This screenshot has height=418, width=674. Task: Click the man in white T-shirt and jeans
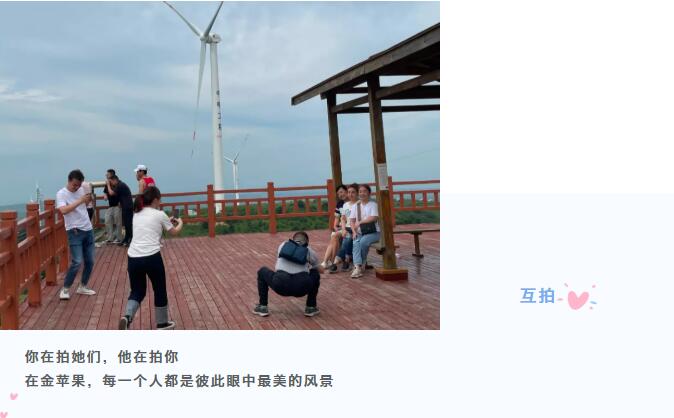click(x=76, y=234)
